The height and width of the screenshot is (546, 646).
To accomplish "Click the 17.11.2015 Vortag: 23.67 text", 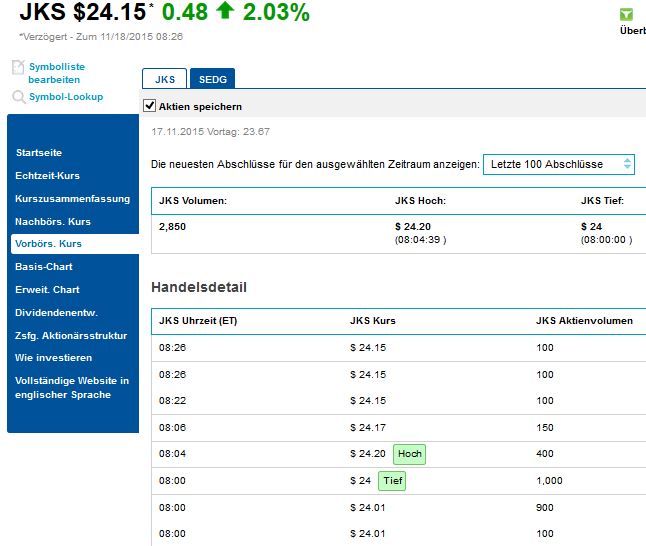I will pos(210,132).
